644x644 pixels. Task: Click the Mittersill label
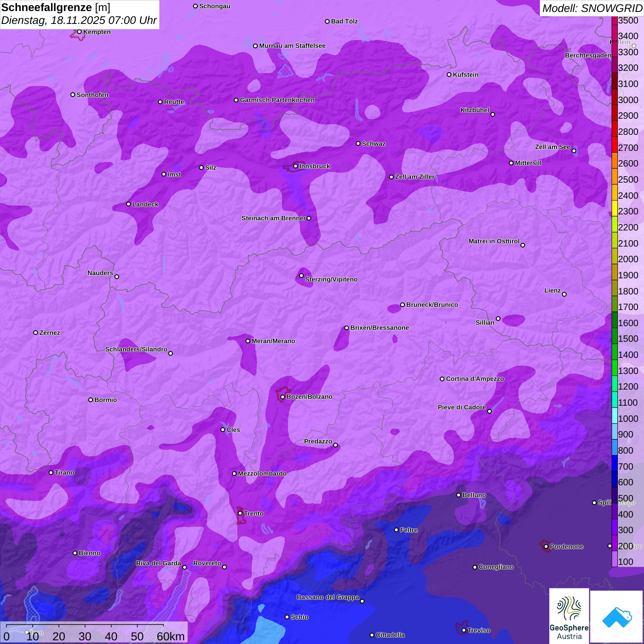pos(529,163)
